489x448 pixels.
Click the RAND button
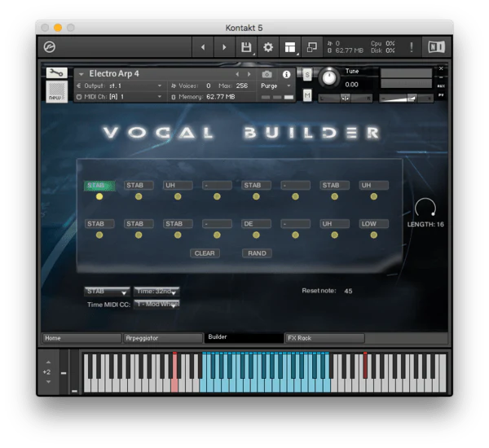point(257,253)
